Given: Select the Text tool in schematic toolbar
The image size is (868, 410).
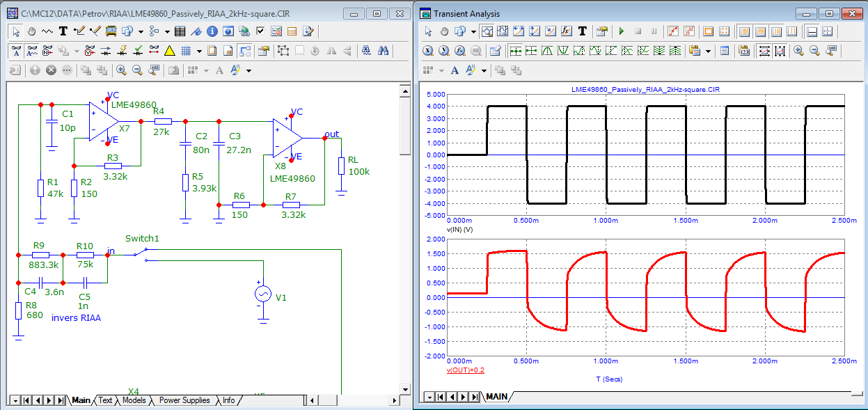Looking at the screenshot, I should point(63,31).
